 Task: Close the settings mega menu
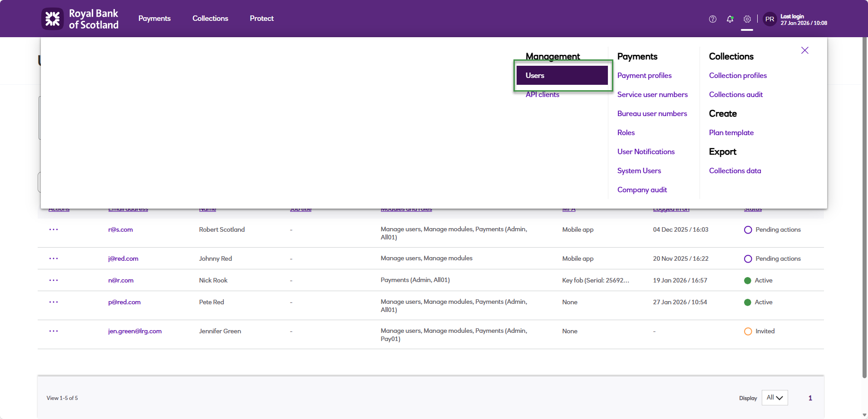805,50
